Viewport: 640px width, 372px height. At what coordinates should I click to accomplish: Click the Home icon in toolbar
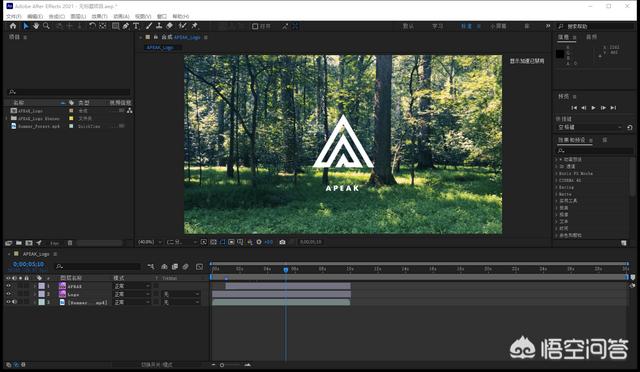tap(13, 26)
